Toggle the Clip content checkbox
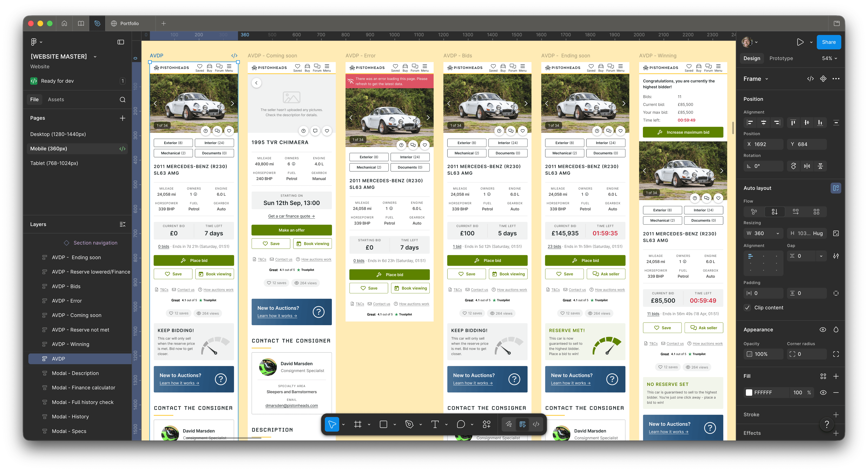 pyautogui.click(x=747, y=307)
